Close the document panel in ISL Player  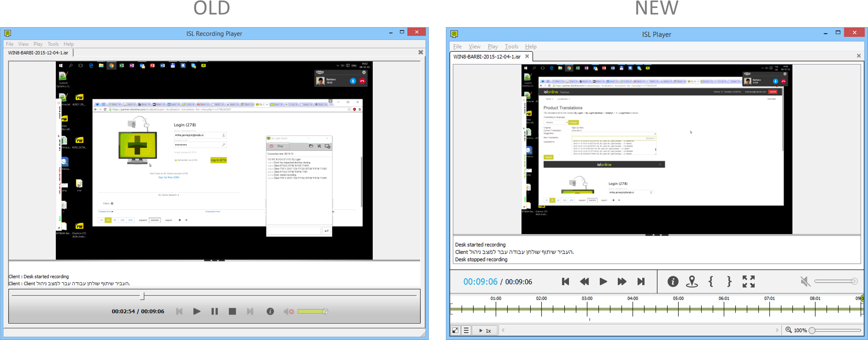click(x=859, y=56)
